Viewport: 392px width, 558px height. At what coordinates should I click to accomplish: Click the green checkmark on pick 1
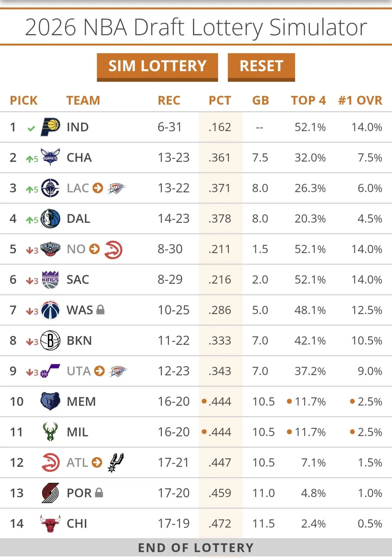(31, 128)
